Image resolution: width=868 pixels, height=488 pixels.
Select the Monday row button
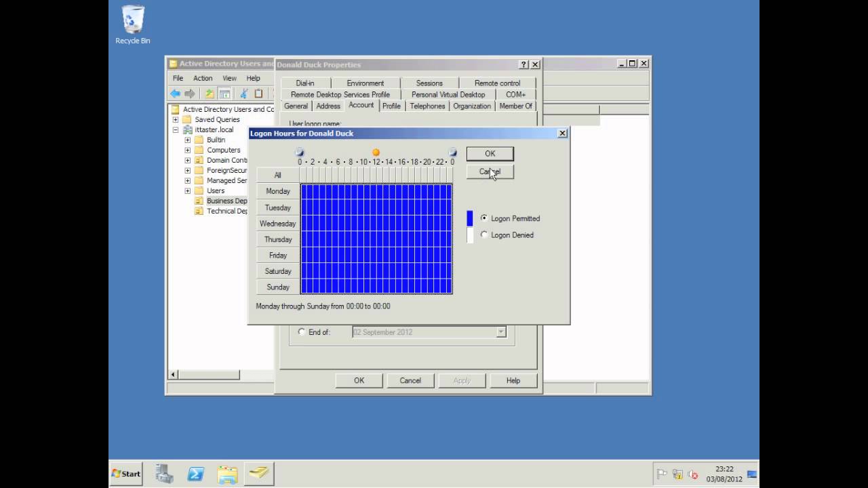click(x=277, y=191)
